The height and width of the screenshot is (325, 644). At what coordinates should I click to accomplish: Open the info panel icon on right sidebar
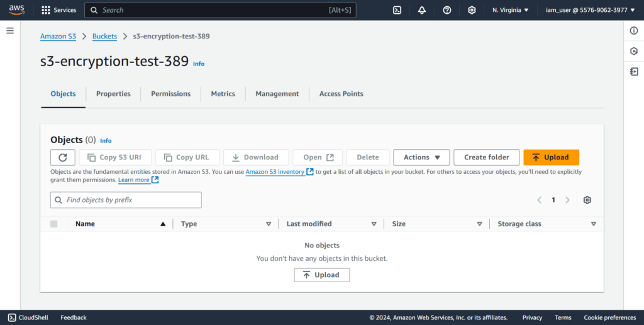pos(634,31)
